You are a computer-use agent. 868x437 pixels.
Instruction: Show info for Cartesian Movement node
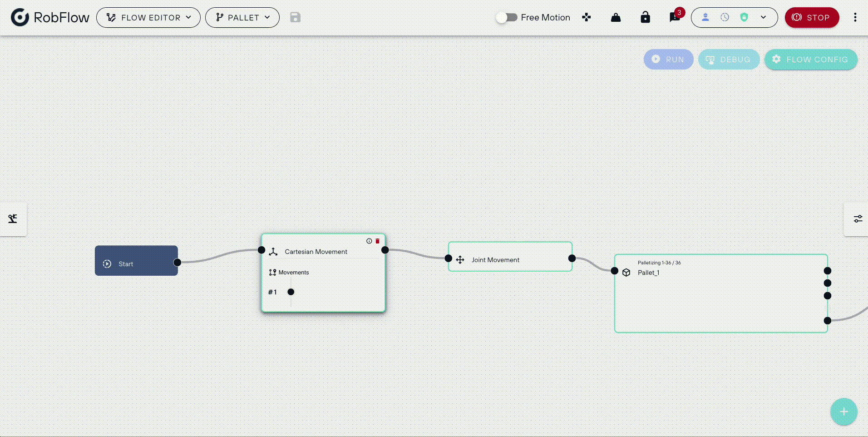(x=369, y=241)
